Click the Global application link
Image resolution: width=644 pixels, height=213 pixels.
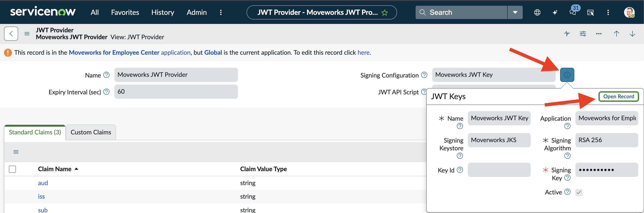point(213,52)
